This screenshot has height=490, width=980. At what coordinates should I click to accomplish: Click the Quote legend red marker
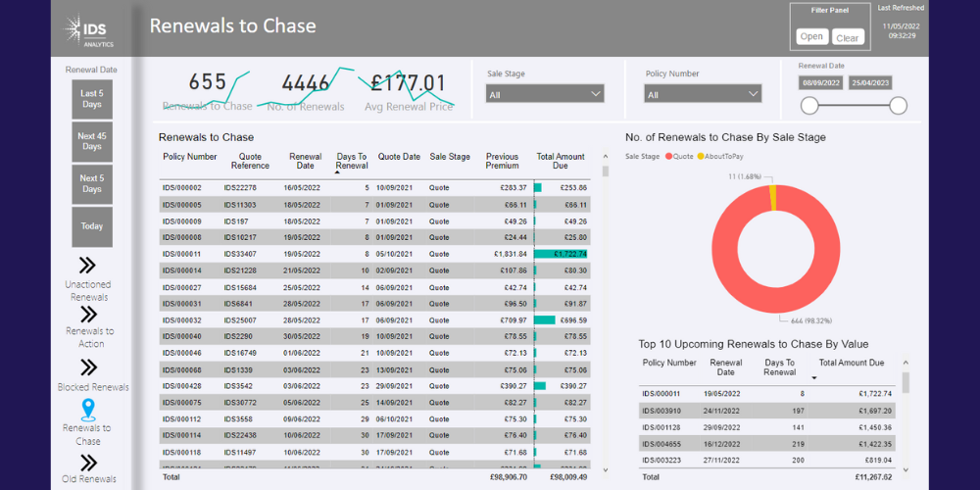coord(668,156)
